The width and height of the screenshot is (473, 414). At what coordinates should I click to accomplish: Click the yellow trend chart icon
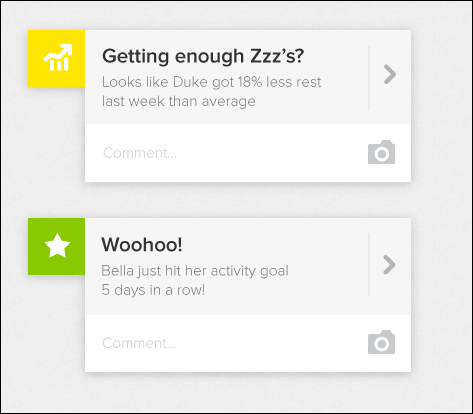pyautogui.click(x=58, y=57)
